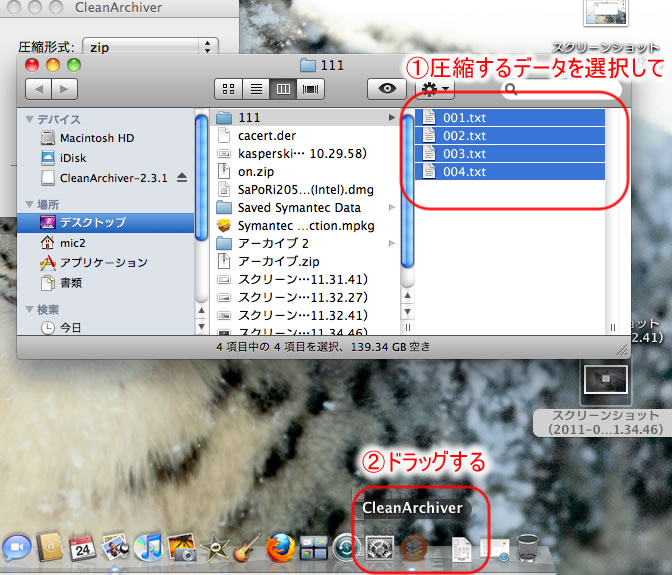Switch Finder to Cover Flow view
Image resolution: width=672 pixels, height=575 pixels.
click(310, 89)
